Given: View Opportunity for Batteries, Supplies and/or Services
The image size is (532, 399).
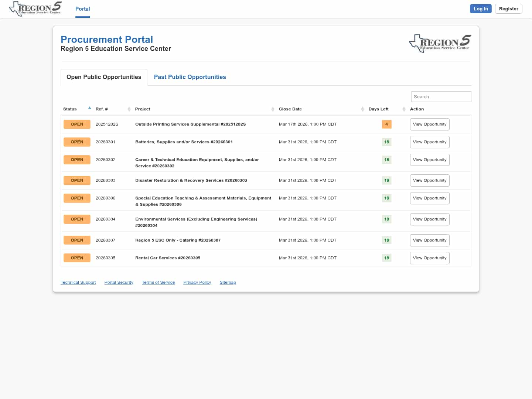Looking at the screenshot, I should click(429, 142).
